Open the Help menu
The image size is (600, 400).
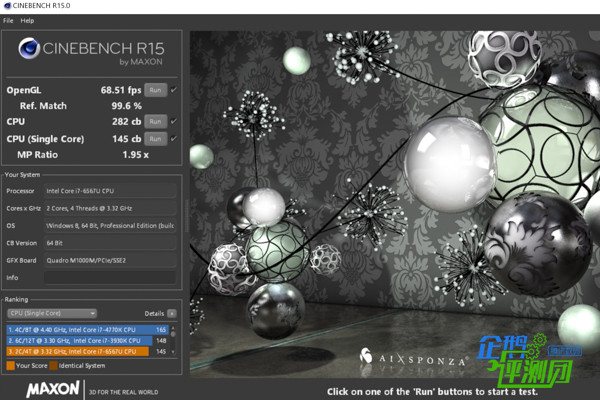point(27,20)
